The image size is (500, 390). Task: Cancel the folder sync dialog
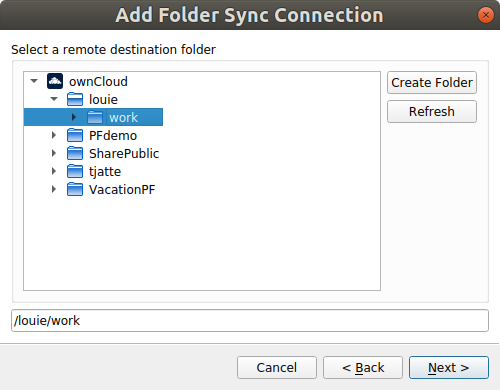click(277, 368)
